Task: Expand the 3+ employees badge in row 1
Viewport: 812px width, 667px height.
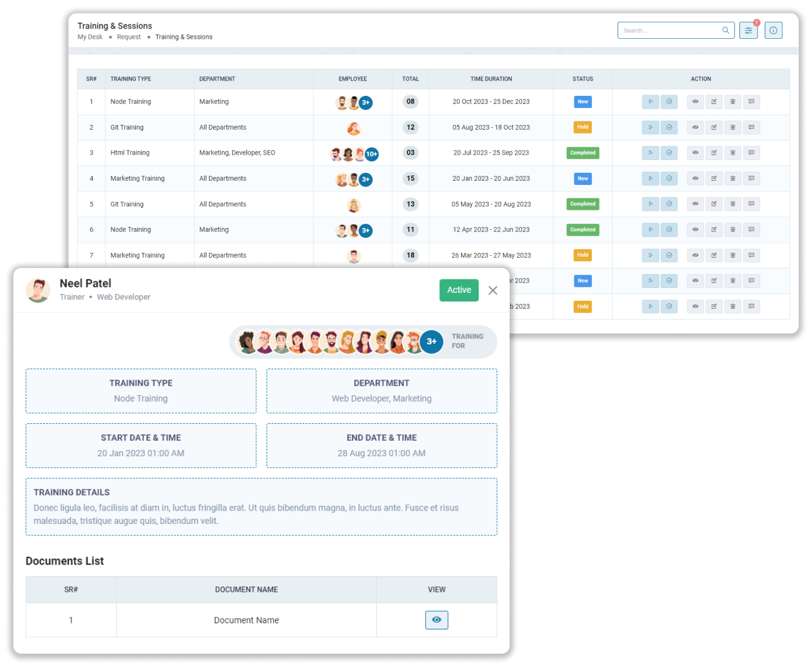Action: (365, 102)
